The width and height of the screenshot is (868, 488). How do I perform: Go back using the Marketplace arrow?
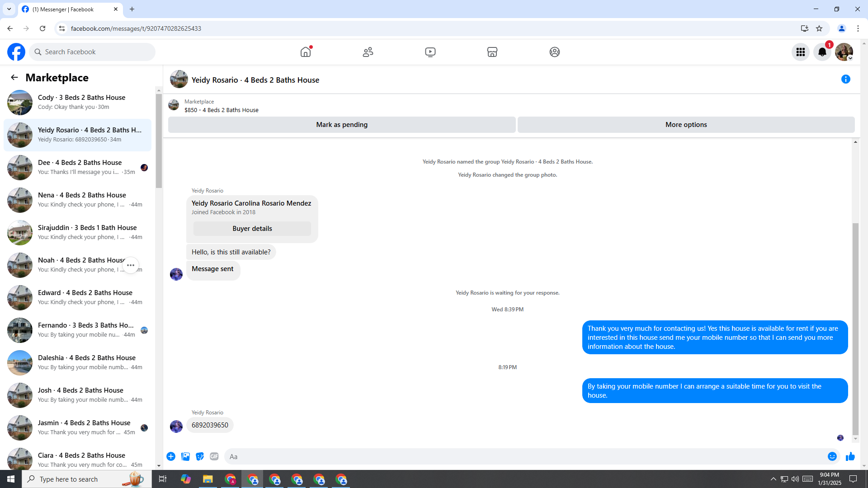point(14,77)
